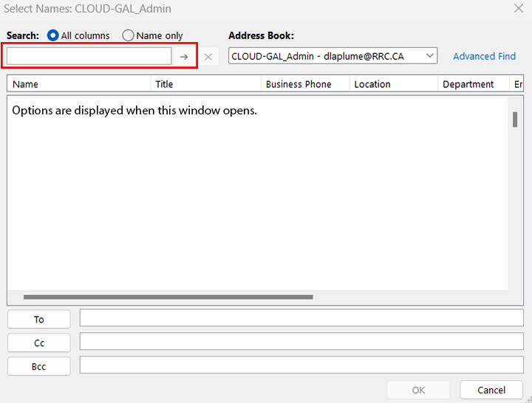This screenshot has height=403, width=532.
Task: Sort by the Name column header
Action: [78, 84]
